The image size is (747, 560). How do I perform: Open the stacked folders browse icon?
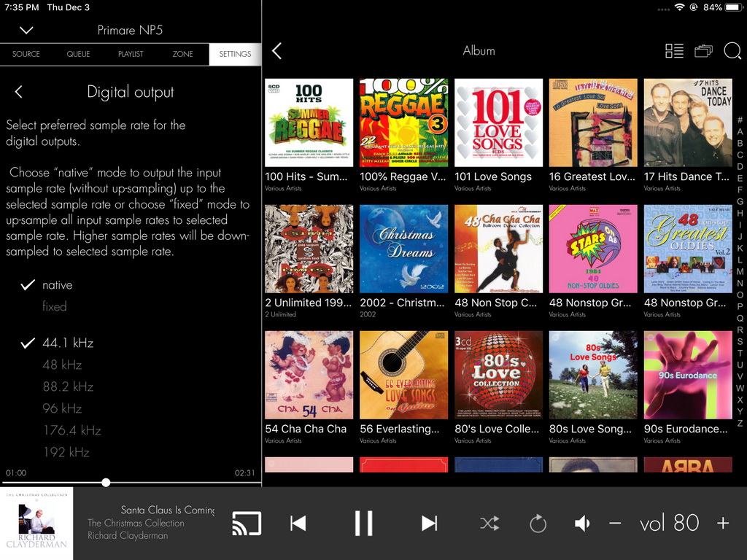coord(703,51)
